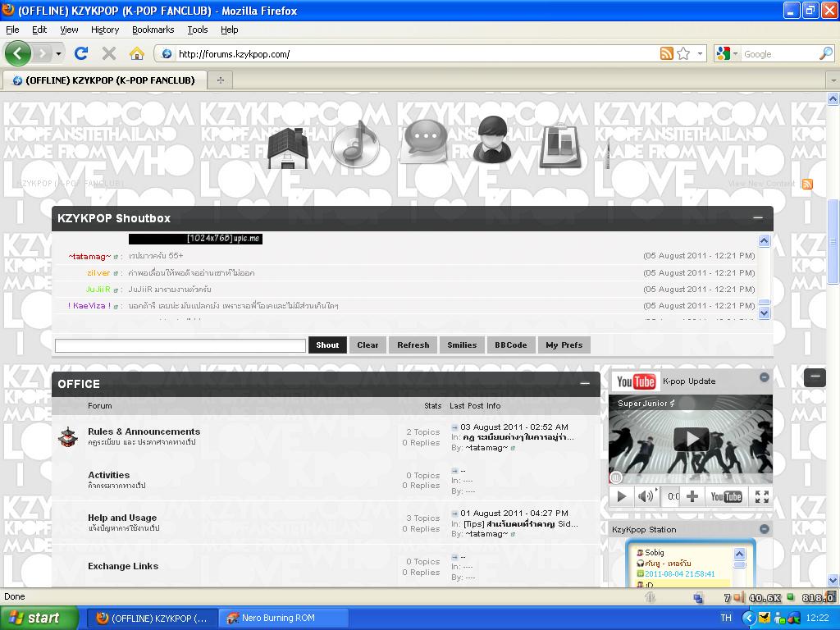Open the Help menu
The image size is (840, 630).
click(x=230, y=30)
